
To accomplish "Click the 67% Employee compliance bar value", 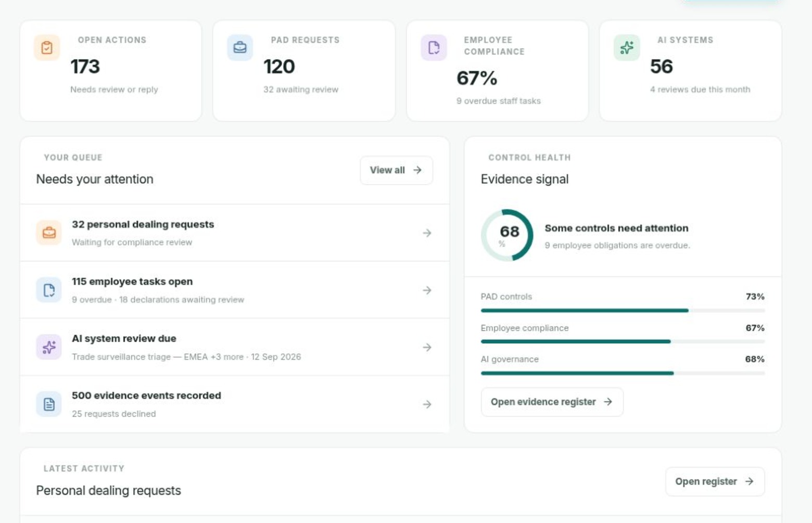I will pyautogui.click(x=755, y=328).
